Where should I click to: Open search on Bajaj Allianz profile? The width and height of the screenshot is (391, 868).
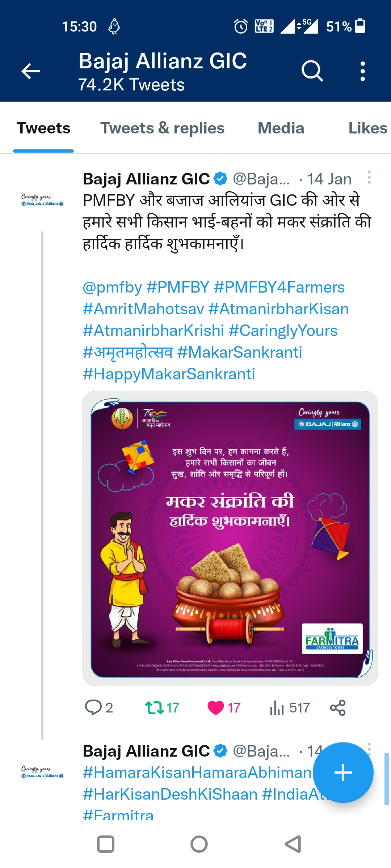pyautogui.click(x=312, y=71)
